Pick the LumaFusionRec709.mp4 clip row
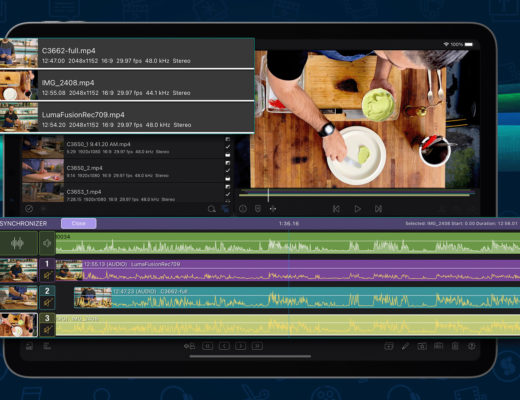Image resolution: width=520 pixels, height=400 pixels. click(x=127, y=117)
